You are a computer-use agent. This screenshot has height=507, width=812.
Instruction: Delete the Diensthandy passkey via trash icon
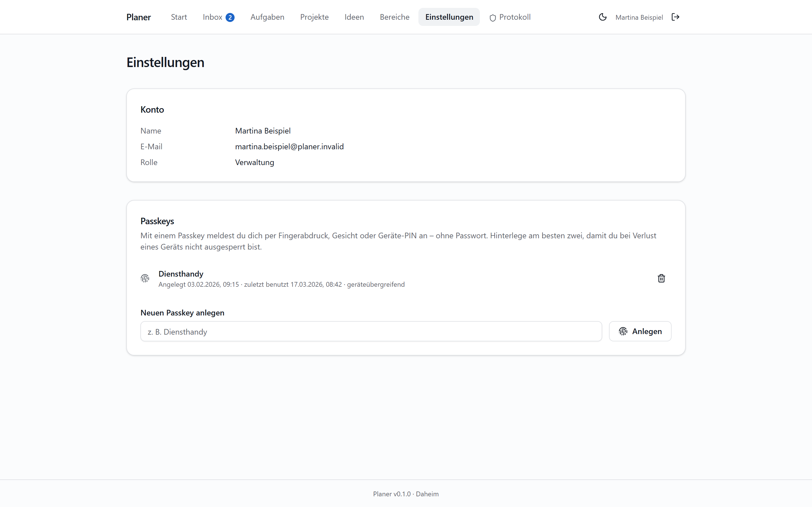pos(661,278)
